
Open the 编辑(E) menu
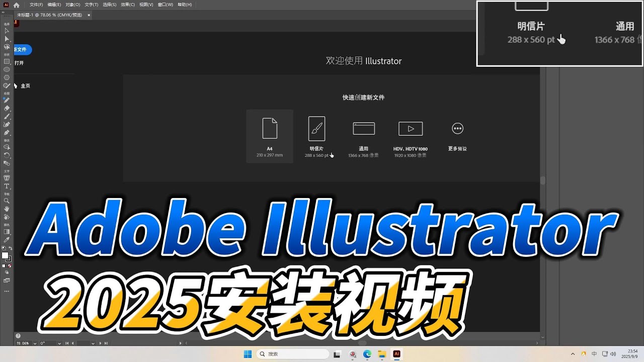tap(54, 5)
